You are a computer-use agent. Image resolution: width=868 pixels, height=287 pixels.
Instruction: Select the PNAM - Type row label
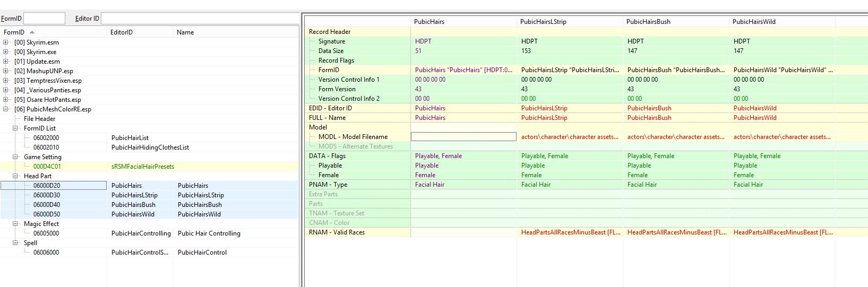pos(328,185)
